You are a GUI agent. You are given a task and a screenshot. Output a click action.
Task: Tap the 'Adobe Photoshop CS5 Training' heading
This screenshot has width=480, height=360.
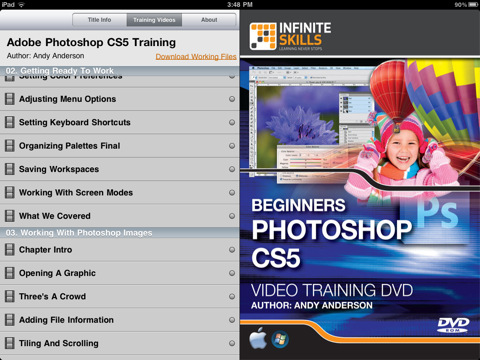(x=91, y=42)
